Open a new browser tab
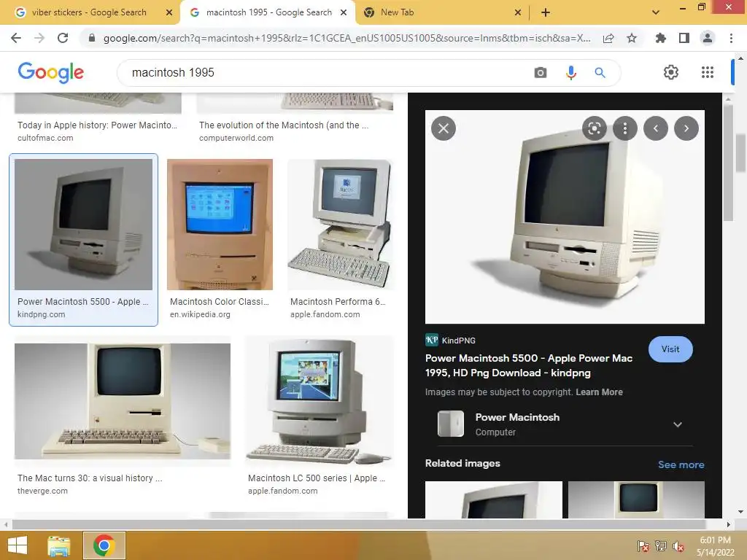The image size is (747, 560). coord(546,12)
